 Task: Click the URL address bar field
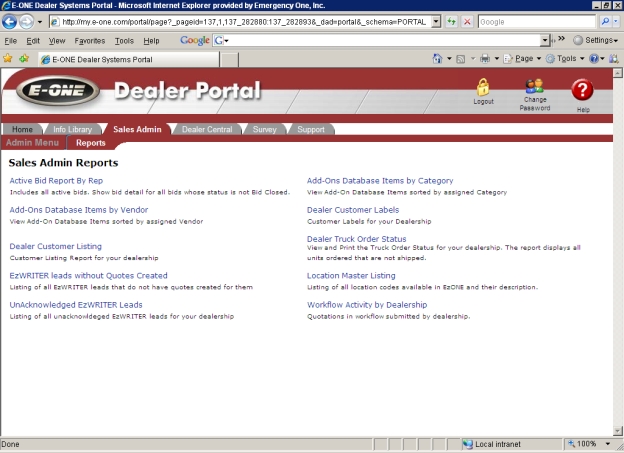point(241,21)
